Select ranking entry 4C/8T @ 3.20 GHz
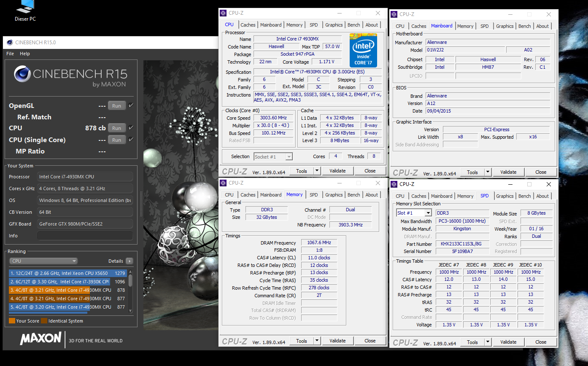 tap(68, 307)
